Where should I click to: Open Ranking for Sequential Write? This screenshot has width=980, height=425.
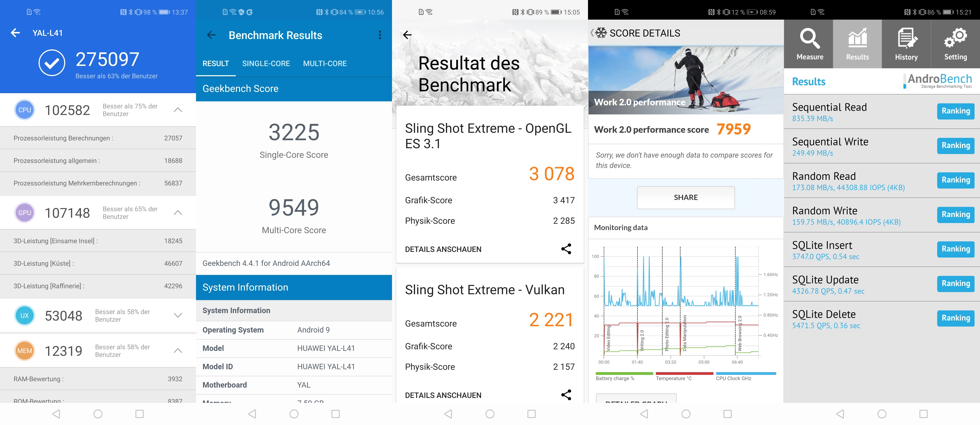point(956,146)
